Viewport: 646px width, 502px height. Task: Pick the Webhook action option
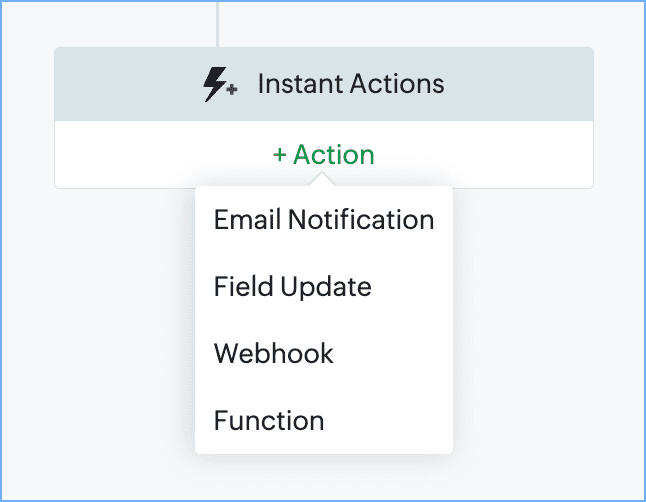pos(324,353)
